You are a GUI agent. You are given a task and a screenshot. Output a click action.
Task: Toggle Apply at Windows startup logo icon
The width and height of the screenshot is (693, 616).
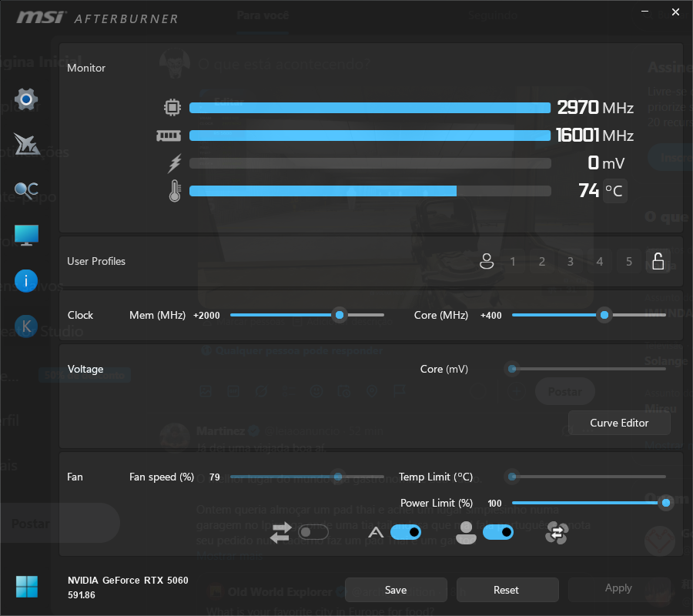click(x=26, y=587)
